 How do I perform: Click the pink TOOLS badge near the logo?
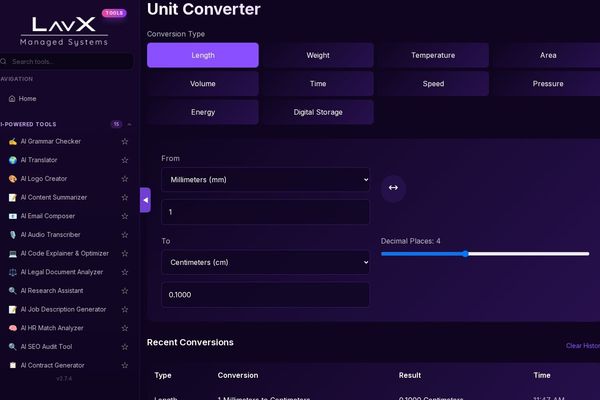click(114, 13)
